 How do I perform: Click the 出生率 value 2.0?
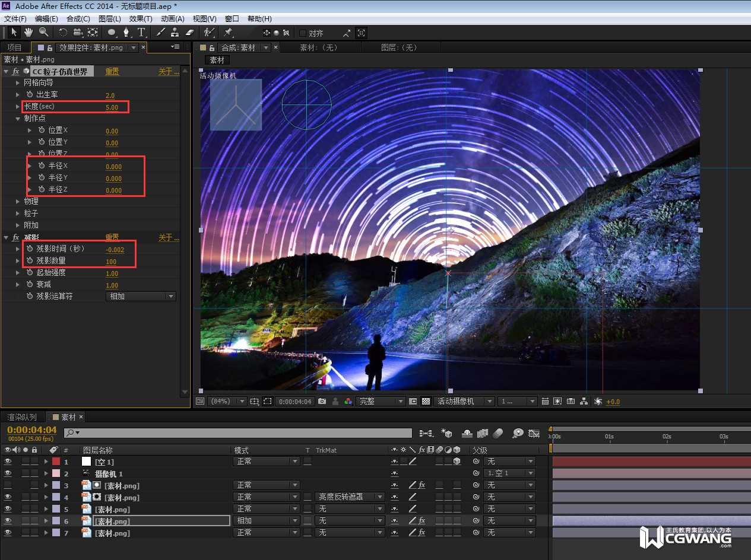[x=110, y=96]
